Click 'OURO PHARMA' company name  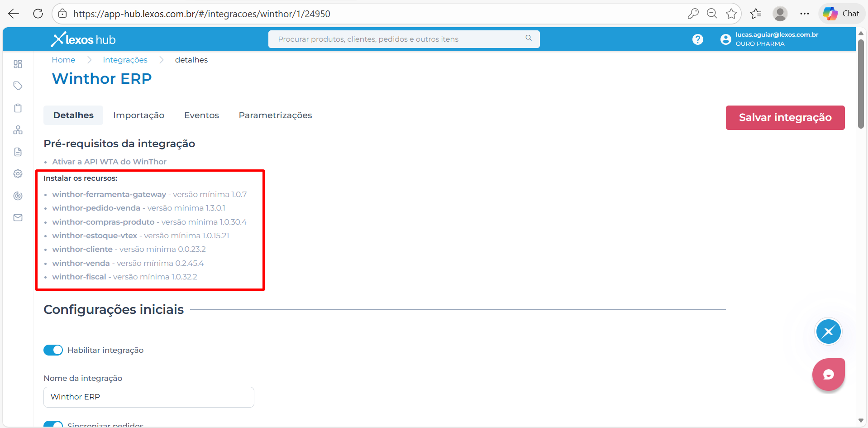click(760, 44)
